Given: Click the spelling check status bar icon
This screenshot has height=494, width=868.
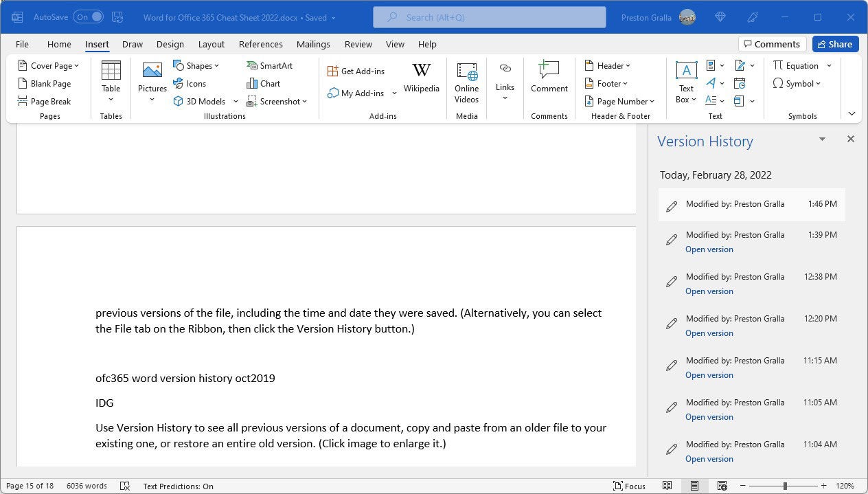Looking at the screenshot, I should pos(125,486).
